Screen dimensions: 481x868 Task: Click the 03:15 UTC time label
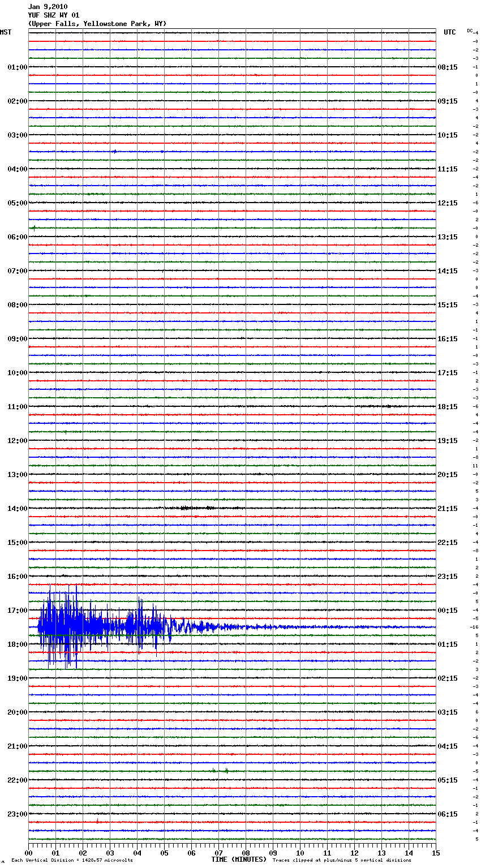(448, 712)
